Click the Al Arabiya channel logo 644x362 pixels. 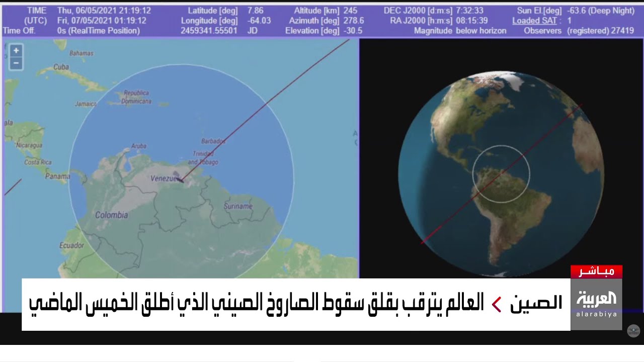tap(596, 303)
